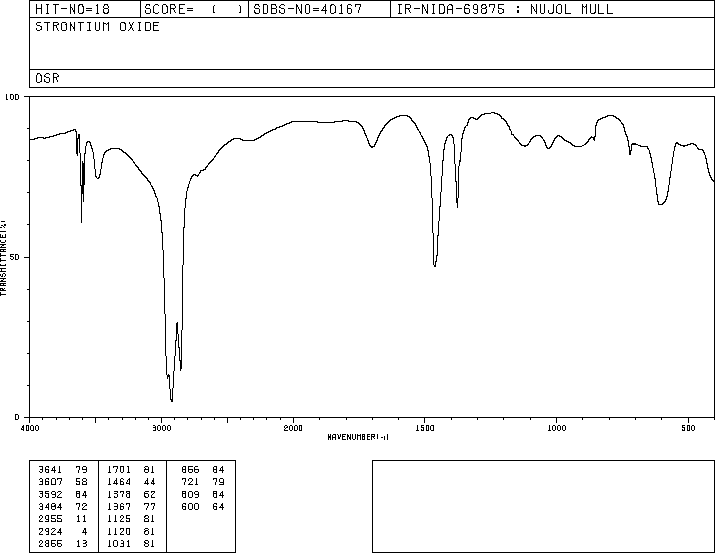The width and height of the screenshot is (715, 553).
Task: Select peak value 1367 in the table
Action: click(119, 507)
